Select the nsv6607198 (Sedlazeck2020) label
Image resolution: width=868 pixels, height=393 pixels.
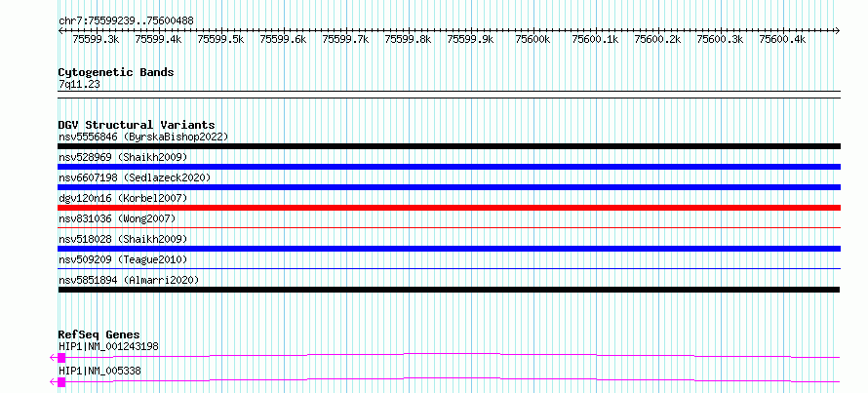click(135, 177)
